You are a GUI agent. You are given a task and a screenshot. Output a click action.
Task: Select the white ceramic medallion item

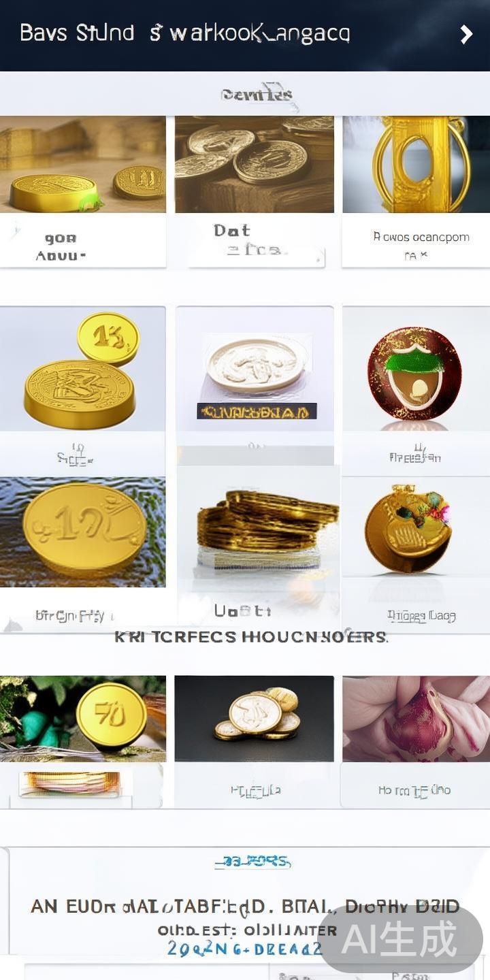click(255, 368)
